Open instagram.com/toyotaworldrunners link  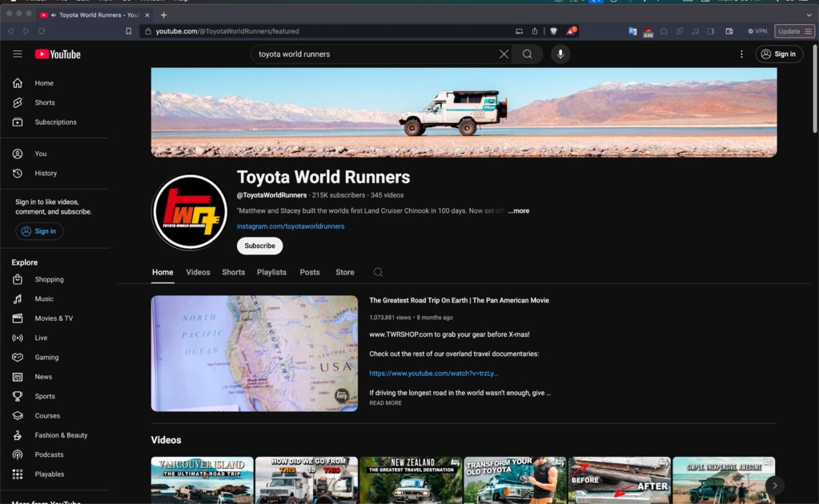tap(291, 226)
